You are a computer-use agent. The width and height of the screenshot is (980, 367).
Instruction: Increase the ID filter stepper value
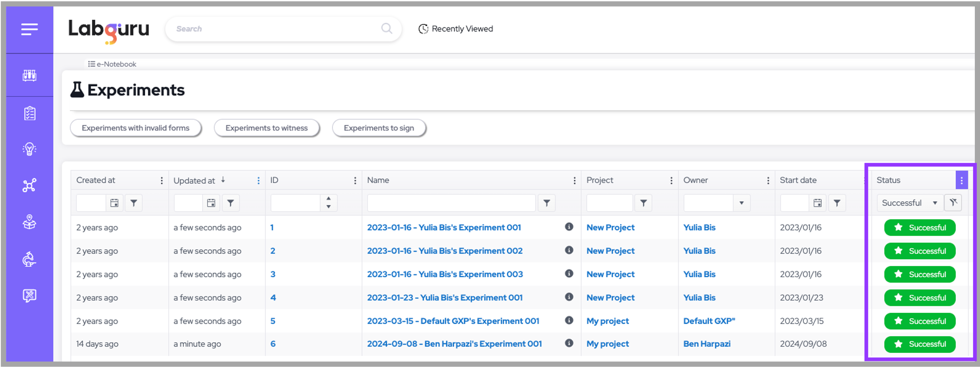tap(328, 199)
